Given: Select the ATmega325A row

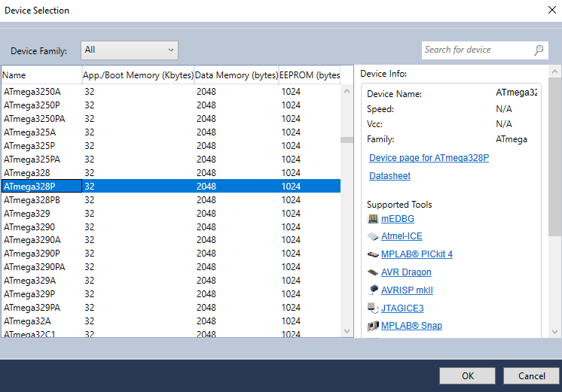Looking at the screenshot, I should tap(171, 132).
